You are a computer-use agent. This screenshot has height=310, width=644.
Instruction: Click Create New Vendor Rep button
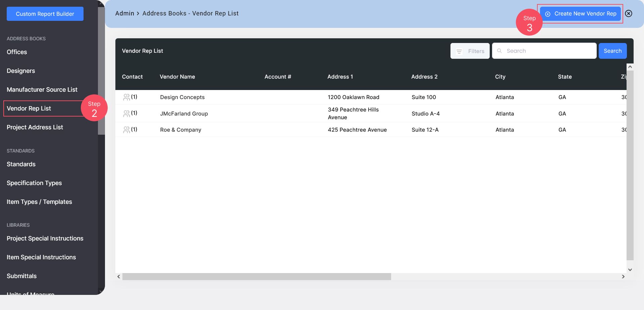coord(581,14)
